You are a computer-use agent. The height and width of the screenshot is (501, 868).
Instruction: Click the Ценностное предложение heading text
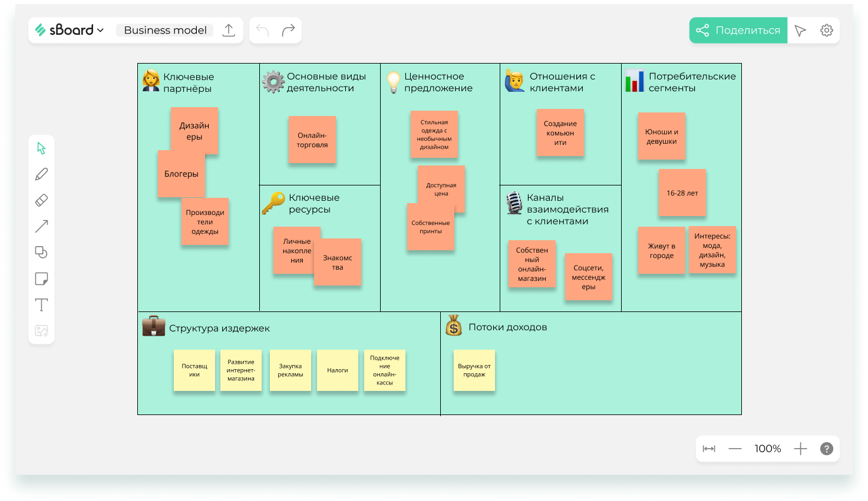[438, 82]
